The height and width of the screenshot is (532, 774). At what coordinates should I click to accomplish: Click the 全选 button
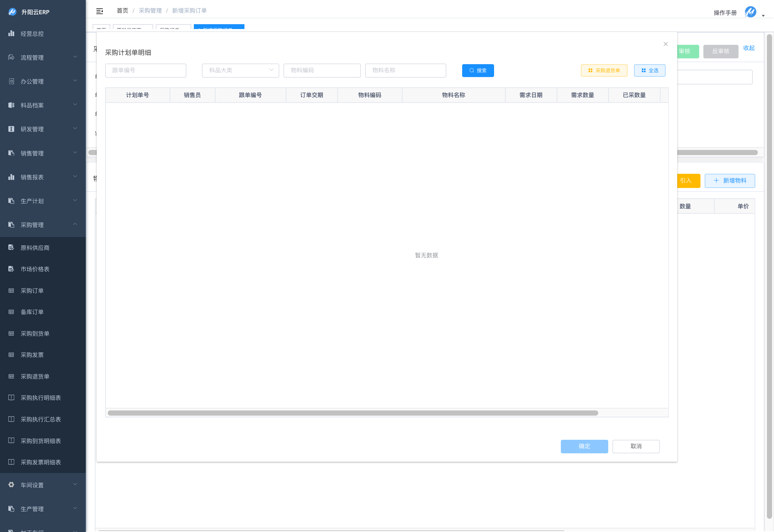coord(649,70)
